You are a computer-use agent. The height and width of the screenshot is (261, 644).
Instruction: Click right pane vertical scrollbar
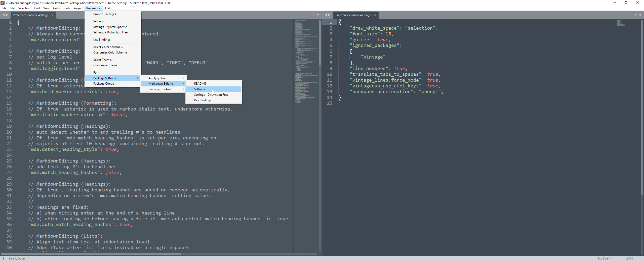[642, 108]
